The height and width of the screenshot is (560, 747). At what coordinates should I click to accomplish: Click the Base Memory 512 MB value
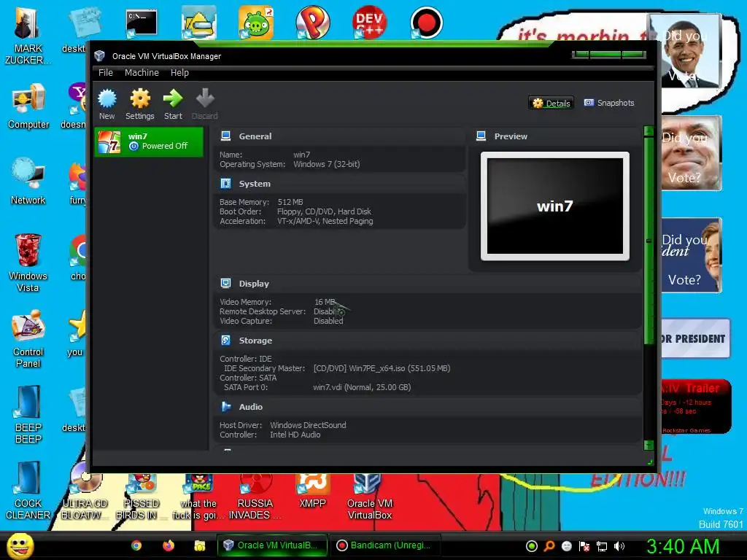(x=290, y=203)
